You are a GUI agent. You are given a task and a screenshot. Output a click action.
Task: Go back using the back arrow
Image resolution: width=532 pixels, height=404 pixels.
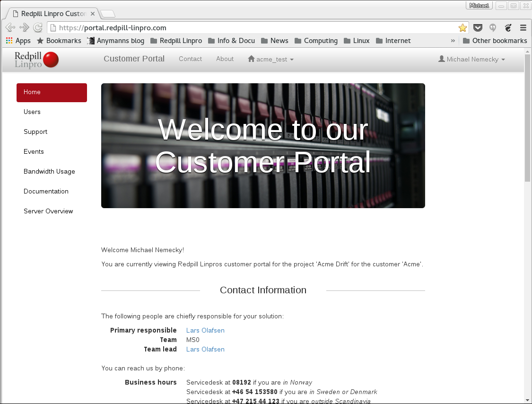point(10,27)
